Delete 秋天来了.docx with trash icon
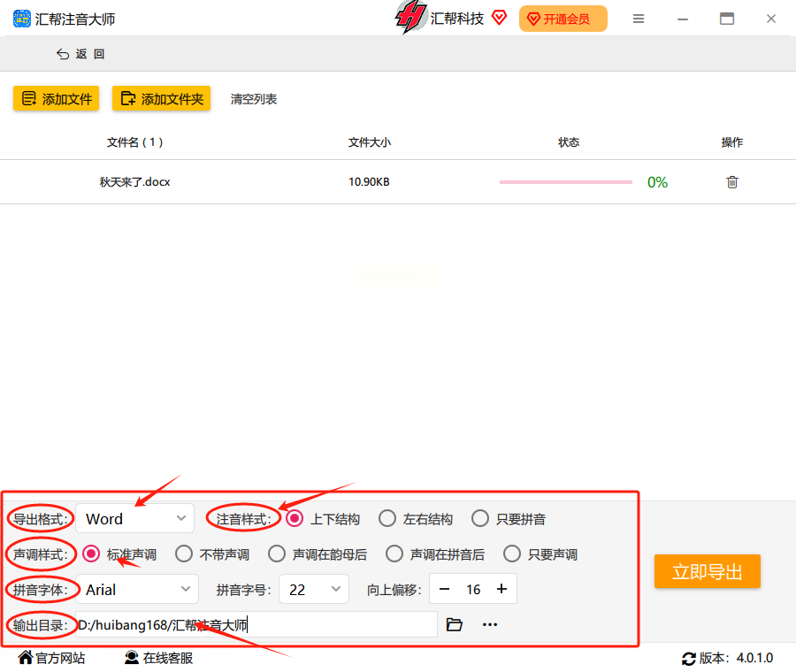Screen dimensions: 796x672 [732, 181]
